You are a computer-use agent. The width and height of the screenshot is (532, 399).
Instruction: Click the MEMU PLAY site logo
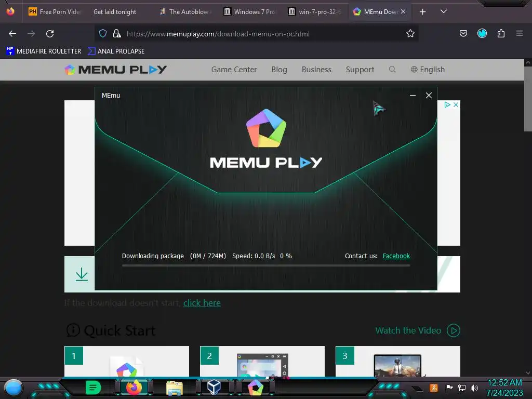click(x=116, y=70)
